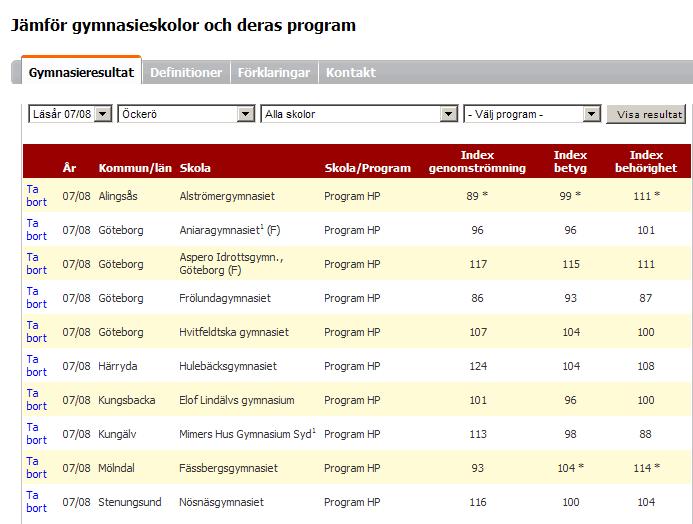Click the Stenungsund municipality cell
This screenshot has height=524, width=693.
(129, 502)
